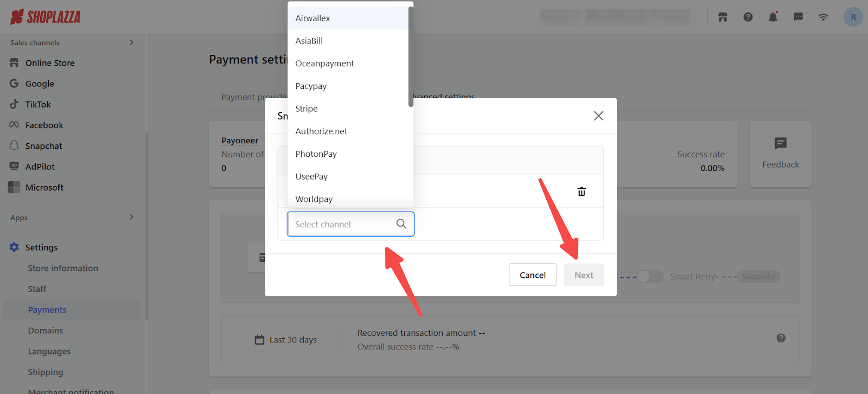868x394 pixels.
Task: Click the Successful status badge
Action: (x=758, y=276)
